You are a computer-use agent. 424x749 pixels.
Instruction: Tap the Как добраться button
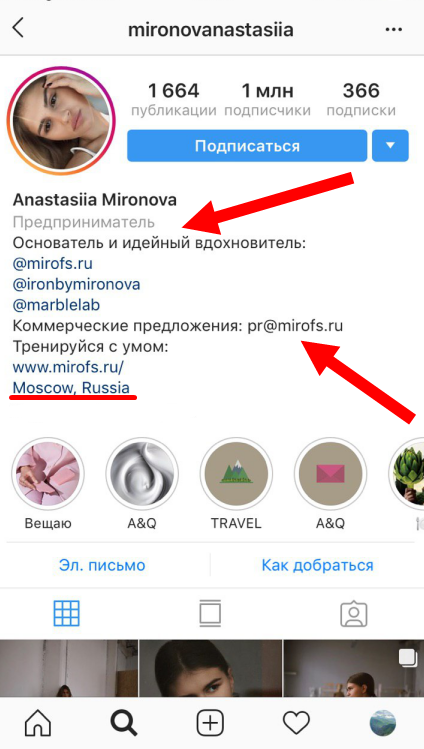(x=317, y=566)
